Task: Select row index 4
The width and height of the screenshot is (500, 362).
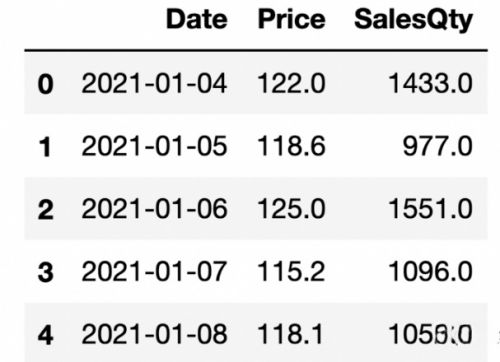Action: coord(46,335)
